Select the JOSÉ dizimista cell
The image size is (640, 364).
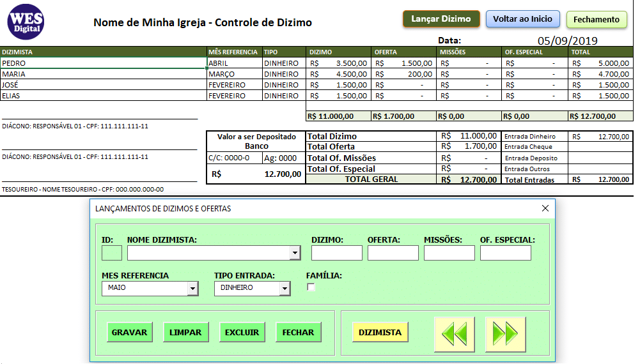(104, 85)
